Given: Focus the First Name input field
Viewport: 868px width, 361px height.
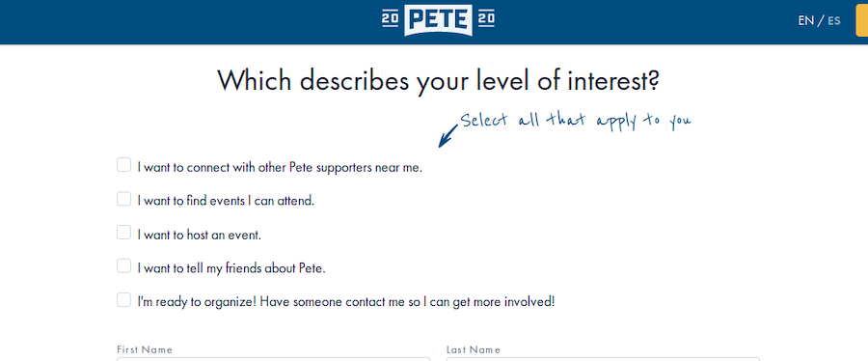Looking at the screenshot, I should tap(274, 359).
